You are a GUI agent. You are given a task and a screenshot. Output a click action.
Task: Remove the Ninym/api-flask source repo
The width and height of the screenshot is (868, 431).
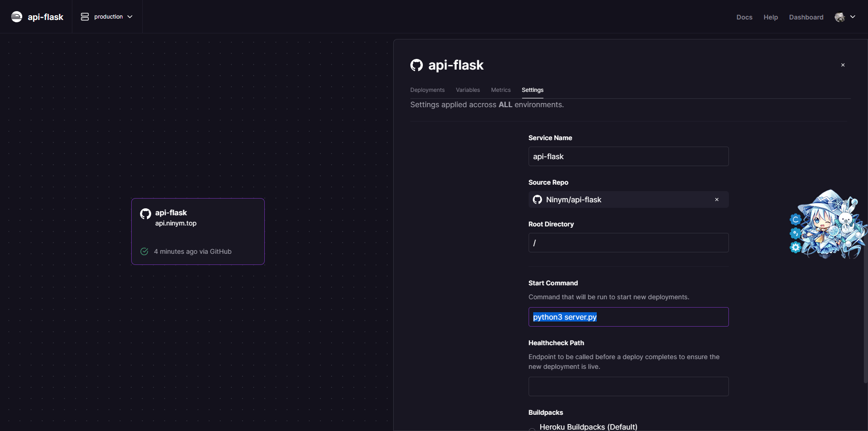[716, 199]
